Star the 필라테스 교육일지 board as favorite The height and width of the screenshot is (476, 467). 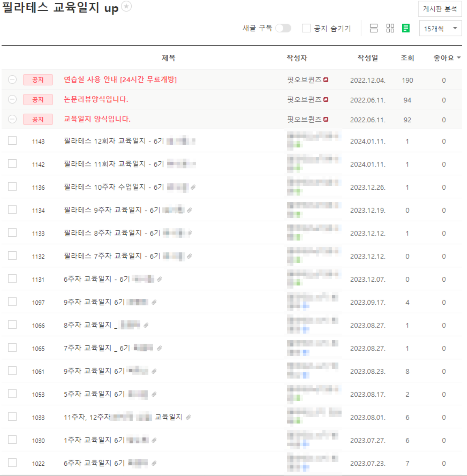pos(127,6)
